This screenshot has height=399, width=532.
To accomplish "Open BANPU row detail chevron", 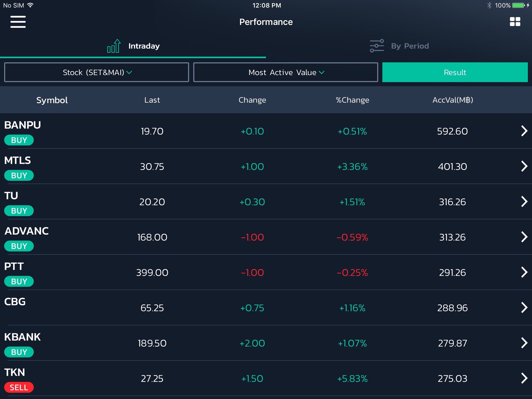I will 524,131.
